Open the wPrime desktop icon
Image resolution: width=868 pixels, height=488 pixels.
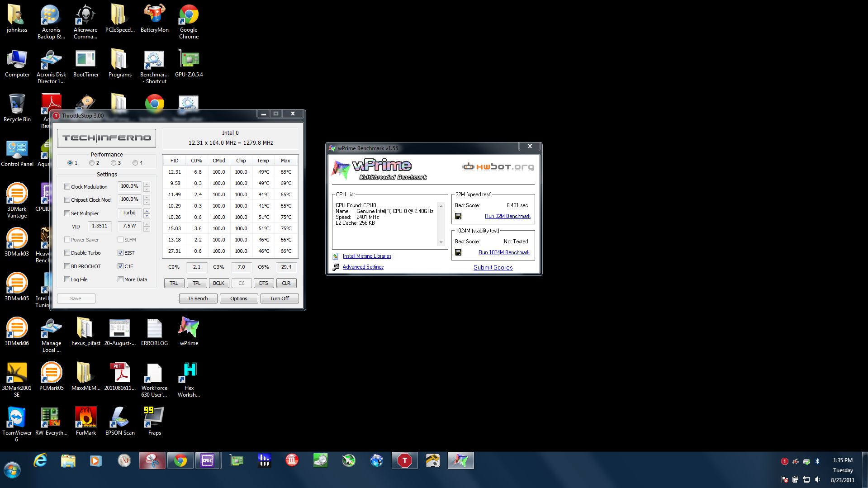pyautogui.click(x=189, y=332)
